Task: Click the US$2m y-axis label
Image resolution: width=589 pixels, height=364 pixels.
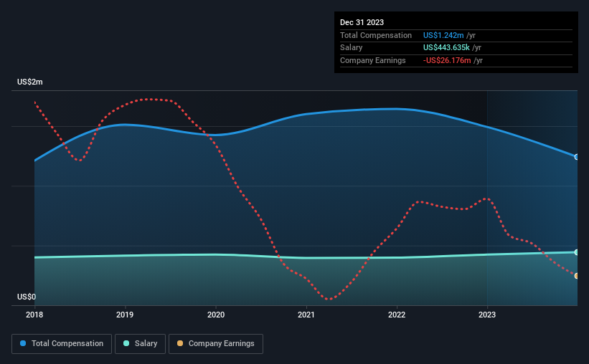Action: (30, 82)
